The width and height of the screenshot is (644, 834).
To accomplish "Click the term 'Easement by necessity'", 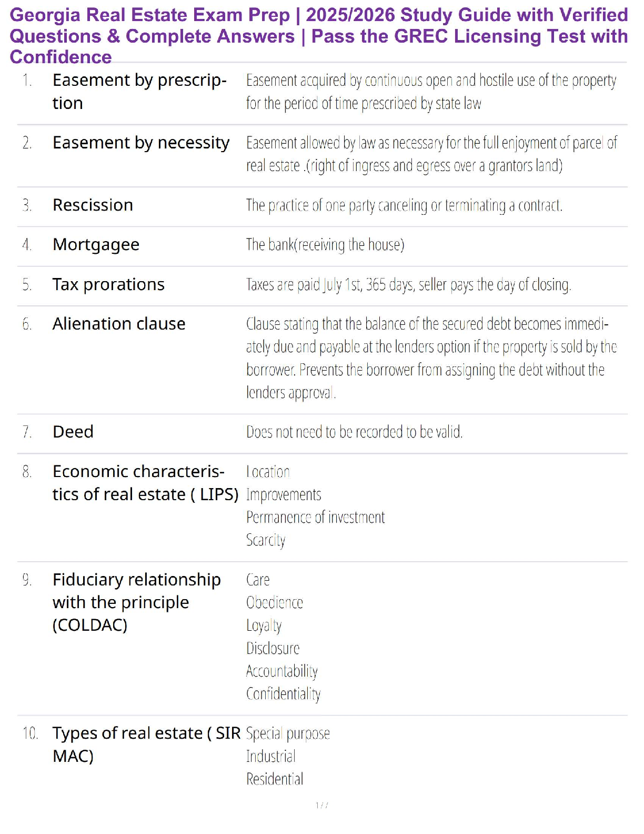I will 141,143.
